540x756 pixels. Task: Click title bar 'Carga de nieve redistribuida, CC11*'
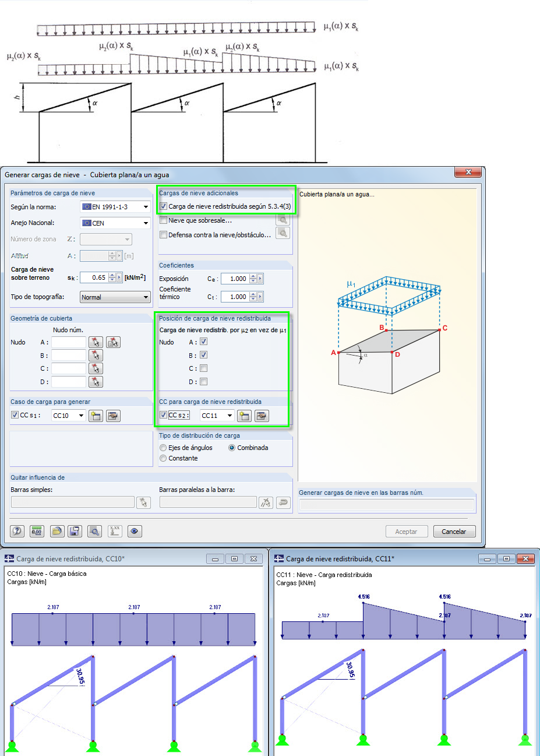point(340,558)
